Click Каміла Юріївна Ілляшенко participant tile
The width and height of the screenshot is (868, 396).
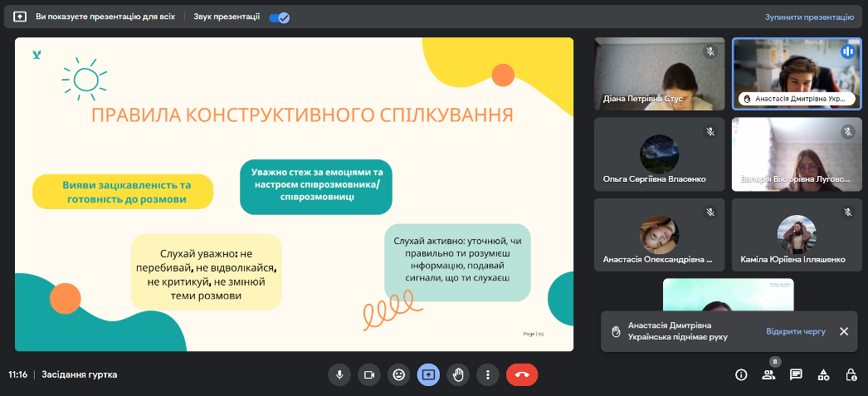pos(796,234)
